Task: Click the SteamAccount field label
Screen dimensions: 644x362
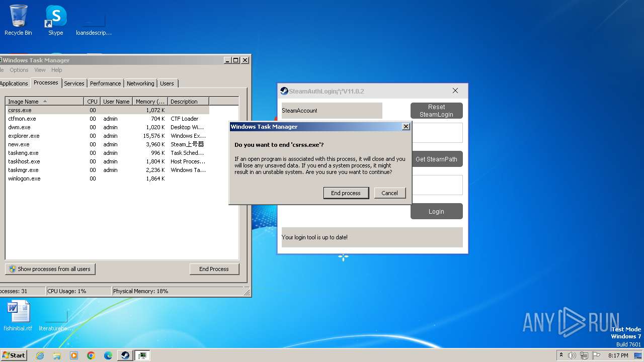Action: click(x=332, y=111)
